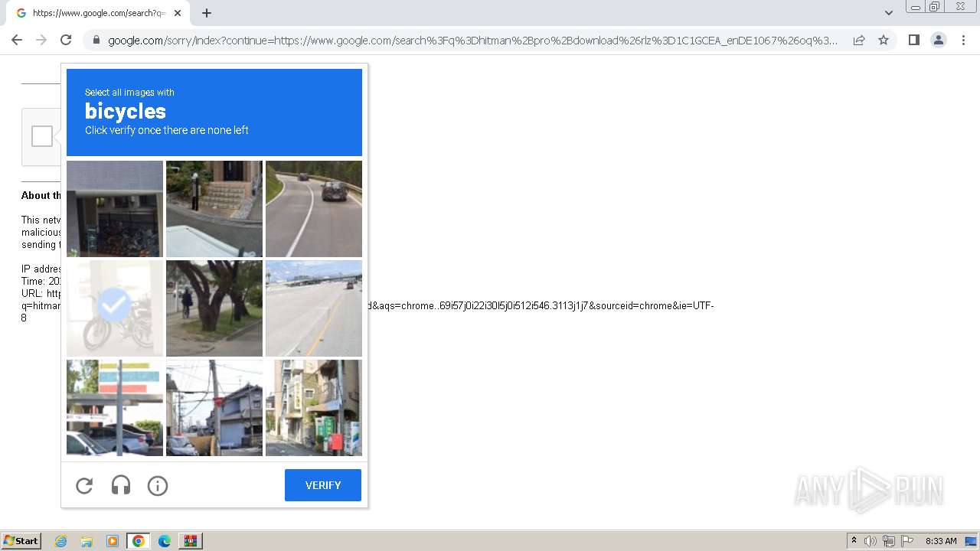Select tile with wide highway and overpass
The height and width of the screenshot is (551, 980).
tap(314, 308)
